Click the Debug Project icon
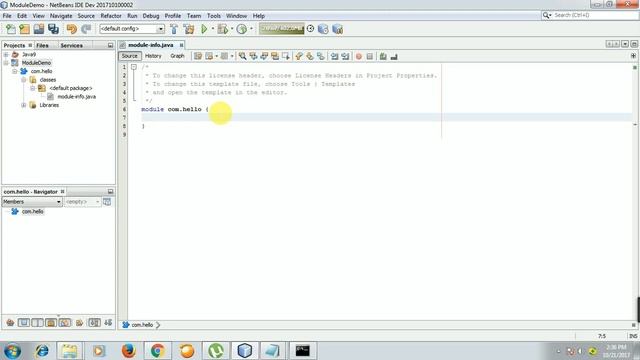 pyautogui.click(x=222, y=29)
